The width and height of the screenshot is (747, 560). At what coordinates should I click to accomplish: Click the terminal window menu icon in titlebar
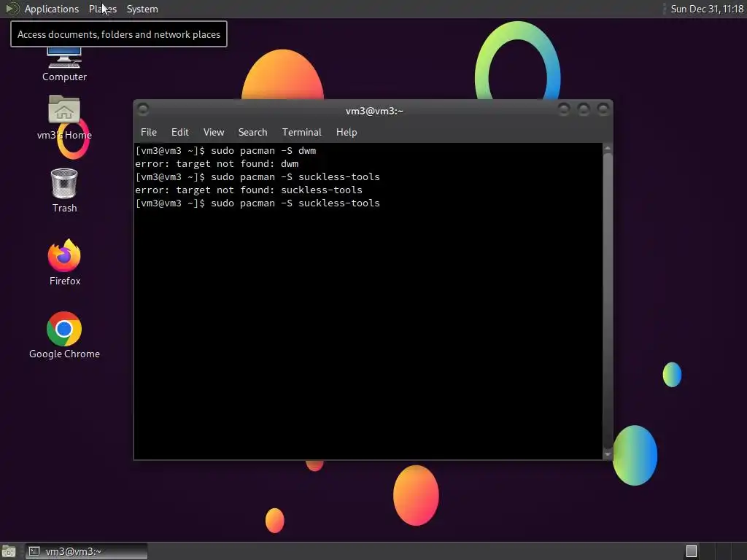click(143, 109)
